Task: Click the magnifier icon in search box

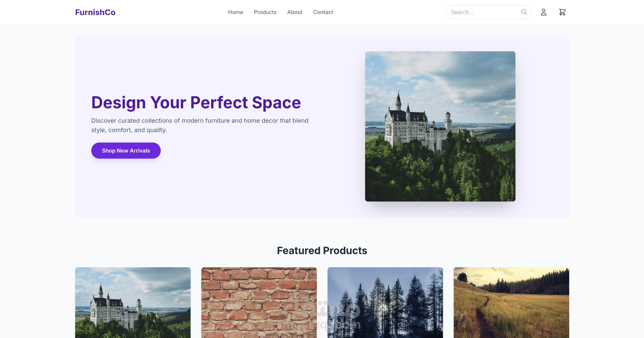Action: click(524, 12)
